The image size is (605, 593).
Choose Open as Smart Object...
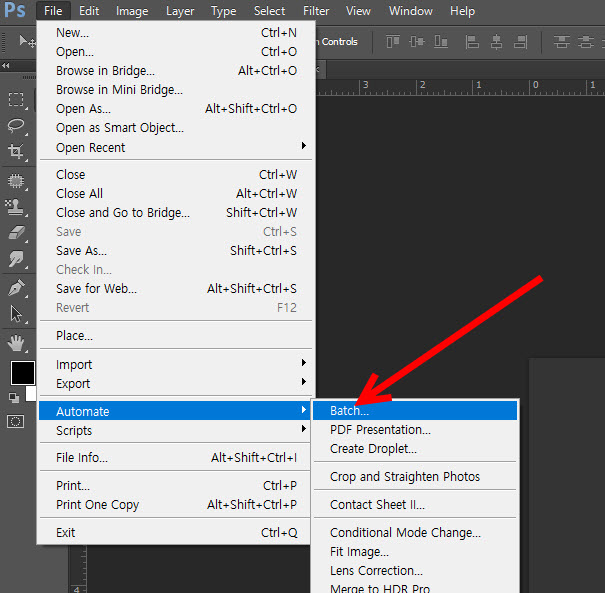[x=176, y=128]
